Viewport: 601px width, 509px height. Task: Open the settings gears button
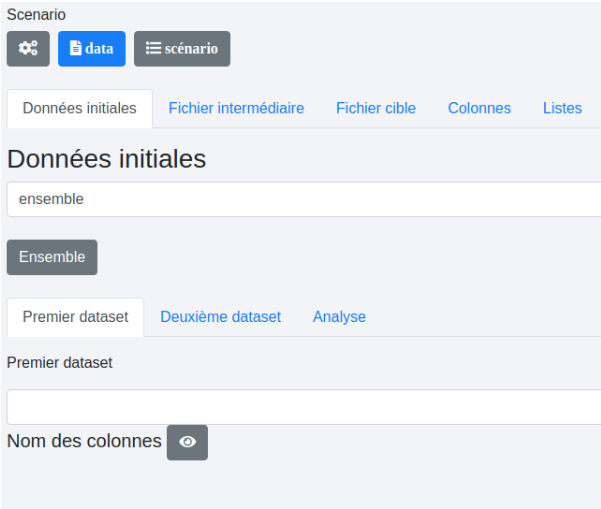[x=28, y=48]
